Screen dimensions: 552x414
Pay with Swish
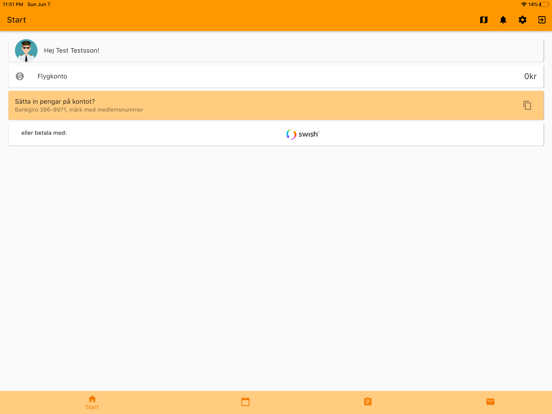click(x=302, y=134)
